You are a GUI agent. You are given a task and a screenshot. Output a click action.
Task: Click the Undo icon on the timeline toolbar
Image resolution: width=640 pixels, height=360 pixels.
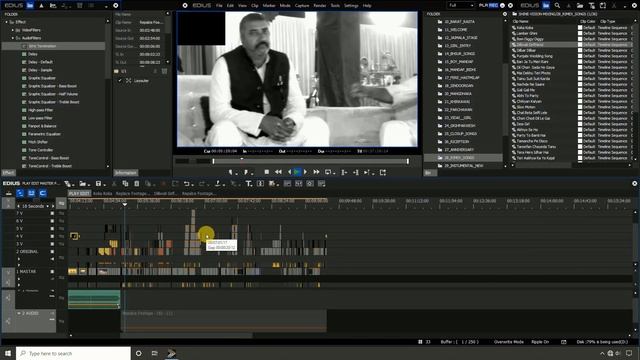[187, 184]
